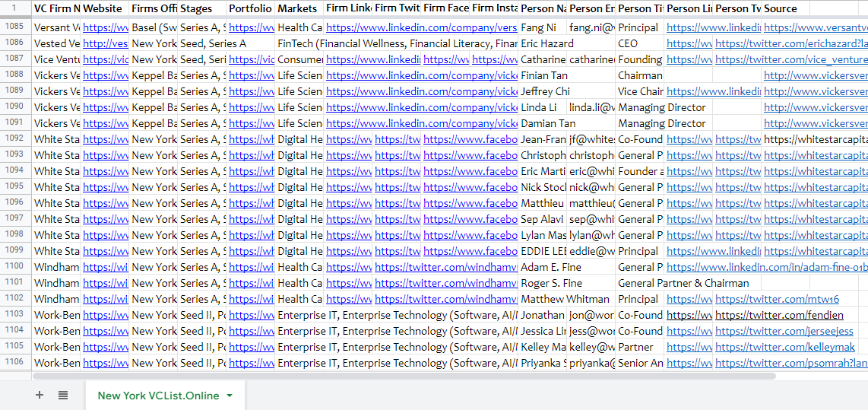This screenshot has width=868, height=410.
Task: Open the whitestarcapital source text in row 1092
Action: [816, 139]
